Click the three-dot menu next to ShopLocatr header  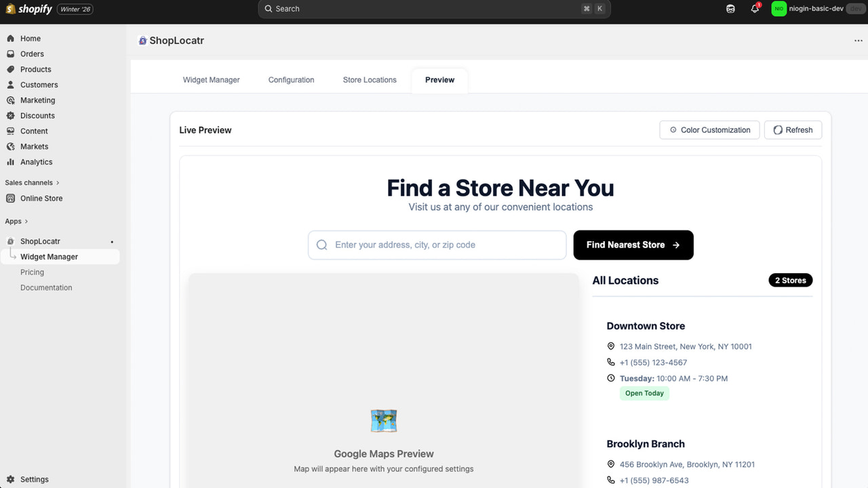pyautogui.click(x=859, y=41)
